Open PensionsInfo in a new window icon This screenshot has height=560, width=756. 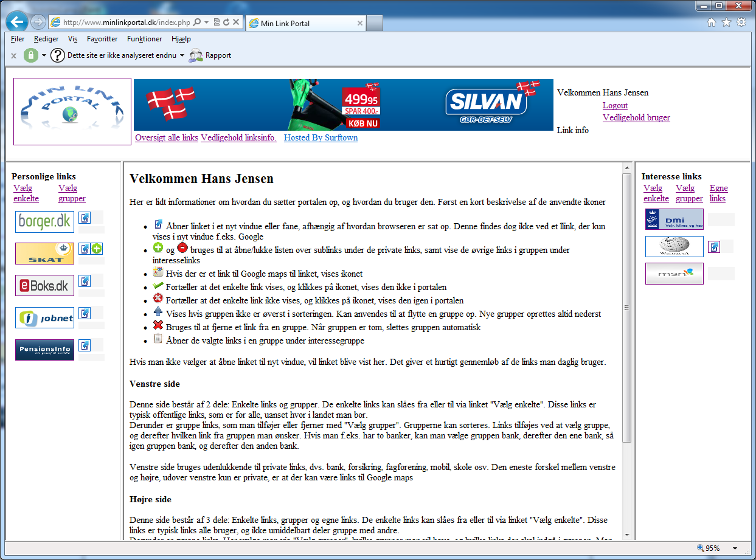(85, 345)
